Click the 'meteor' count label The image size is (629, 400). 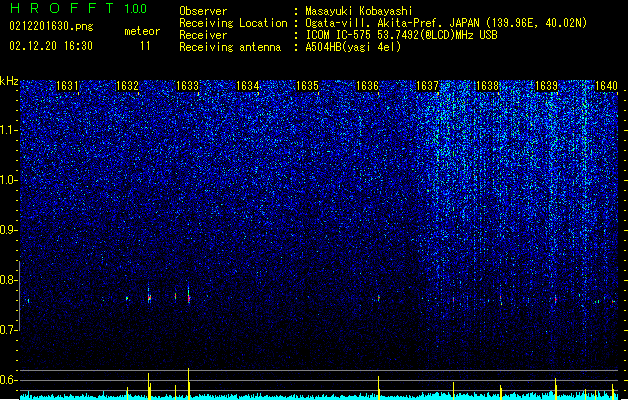142,31
